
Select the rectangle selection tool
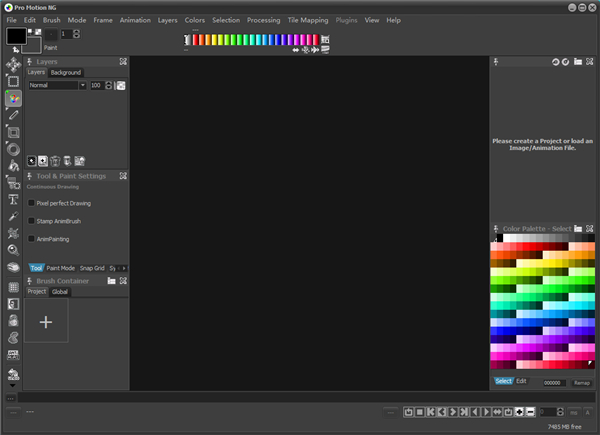pos(13,81)
